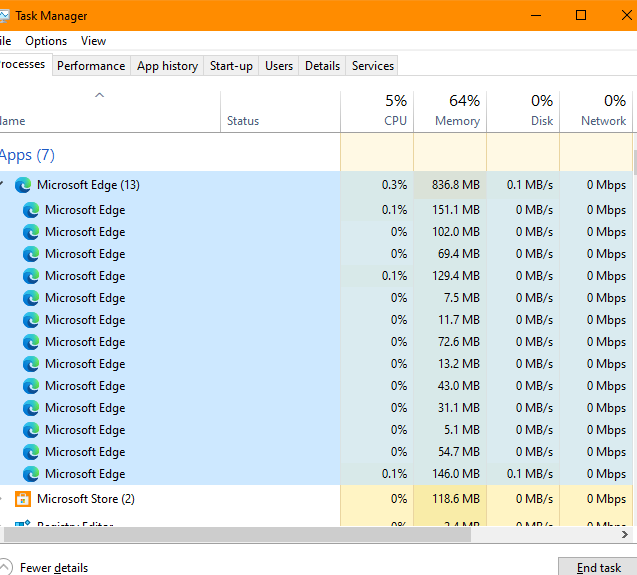Open the File menu

6,41
